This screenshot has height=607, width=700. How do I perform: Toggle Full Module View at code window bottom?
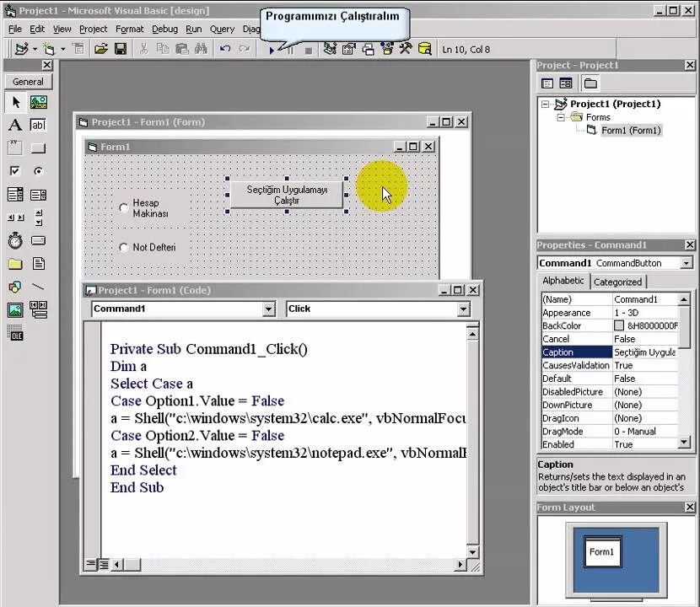[104, 565]
